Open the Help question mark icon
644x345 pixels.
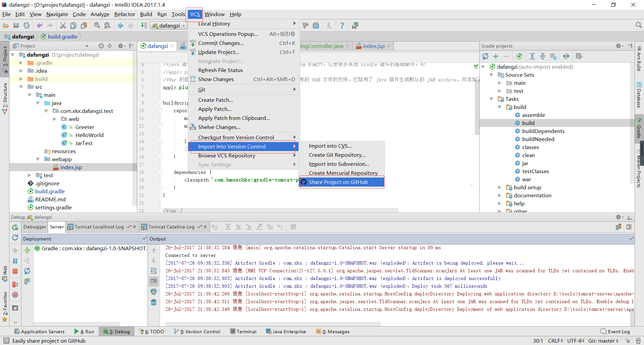pyautogui.click(x=342, y=25)
